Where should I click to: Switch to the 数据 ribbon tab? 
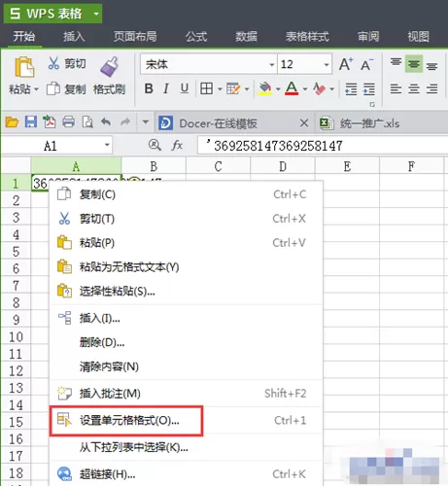[246, 36]
